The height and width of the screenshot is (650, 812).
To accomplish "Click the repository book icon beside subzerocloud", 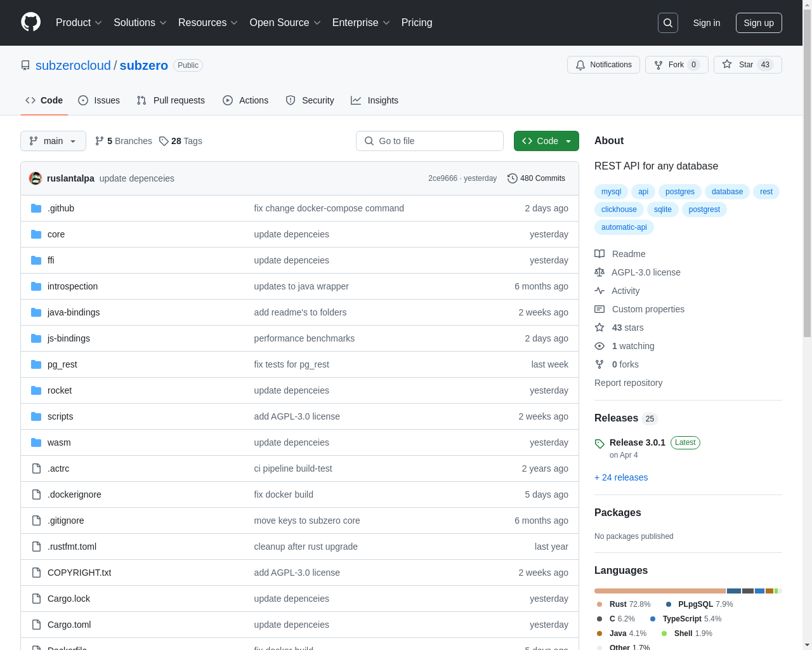I will click(25, 65).
